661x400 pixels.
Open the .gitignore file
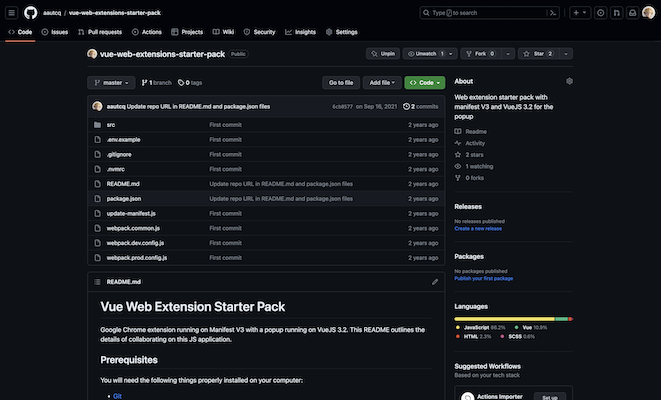(119, 154)
